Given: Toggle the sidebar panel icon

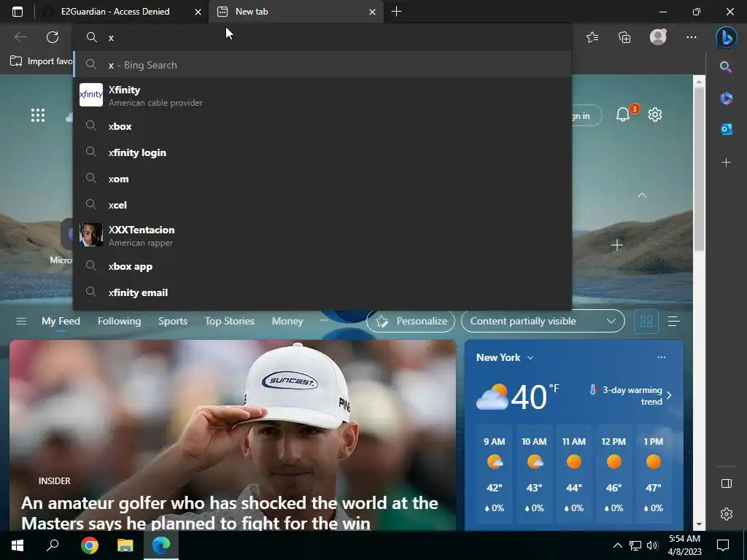Looking at the screenshot, I should click(x=726, y=483).
